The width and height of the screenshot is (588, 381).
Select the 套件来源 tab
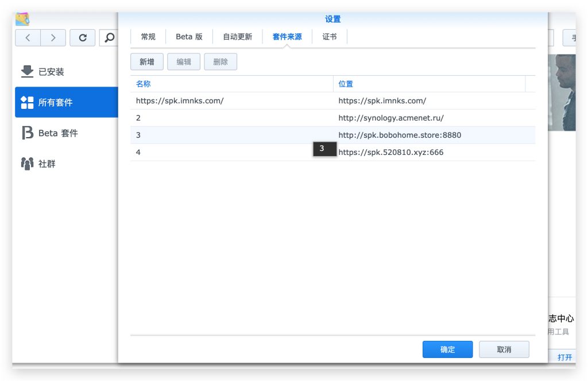click(287, 37)
